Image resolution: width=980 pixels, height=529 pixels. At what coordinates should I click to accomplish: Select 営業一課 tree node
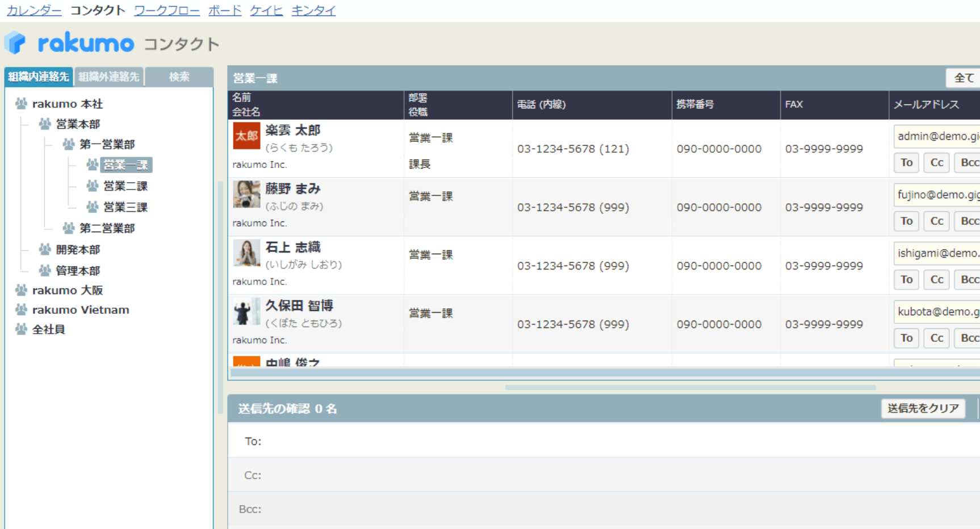click(x=126, y=165)
